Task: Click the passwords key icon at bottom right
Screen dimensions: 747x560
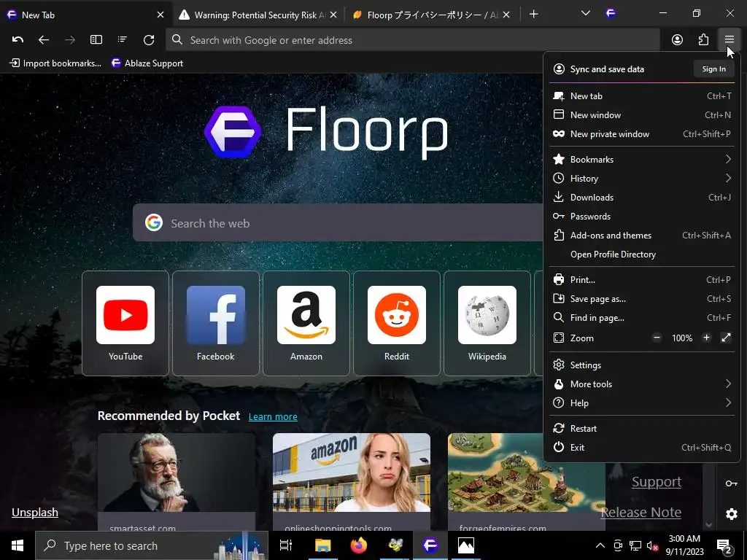Action: (731, 483)
